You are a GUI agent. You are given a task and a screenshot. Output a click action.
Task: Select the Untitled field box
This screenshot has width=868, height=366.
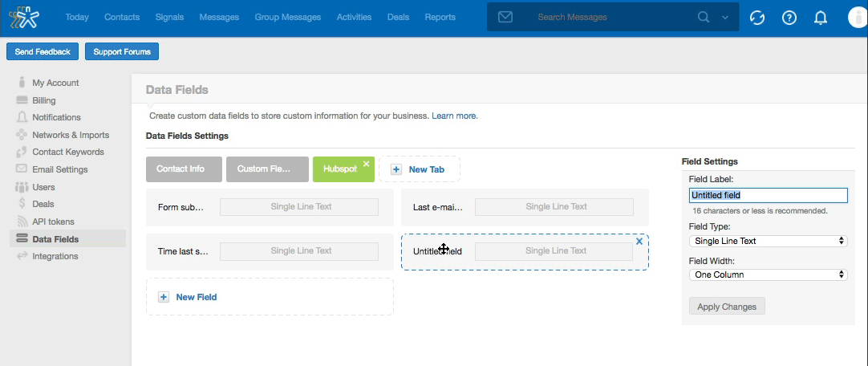(x=525, y=251)
